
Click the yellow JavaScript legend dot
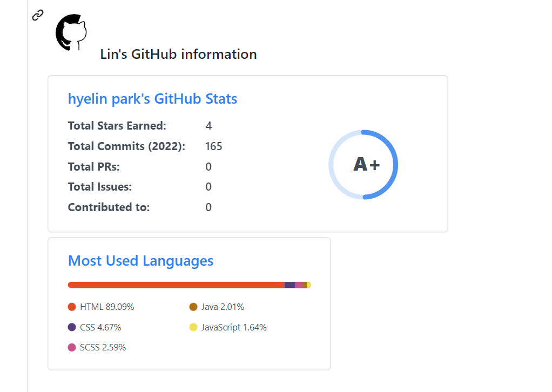(x=193, y=327)
